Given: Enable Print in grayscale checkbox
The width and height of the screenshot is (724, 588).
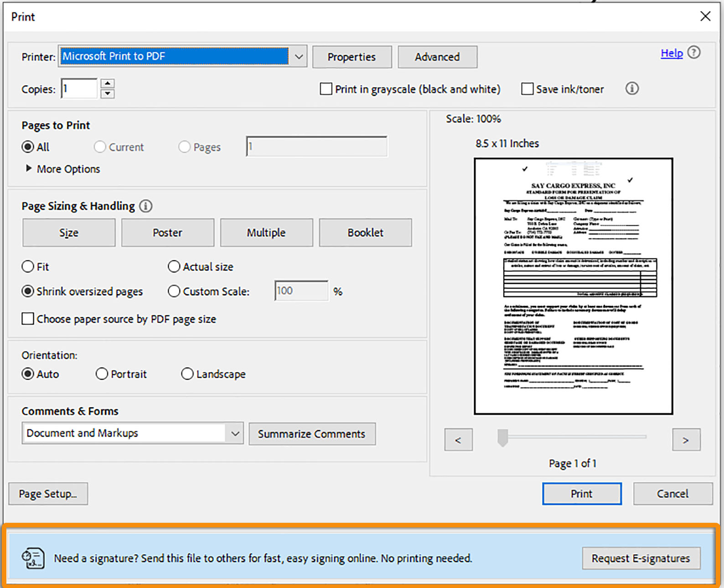Looking at the screenshot, I should pyautogui.click(x=326, y=89).
